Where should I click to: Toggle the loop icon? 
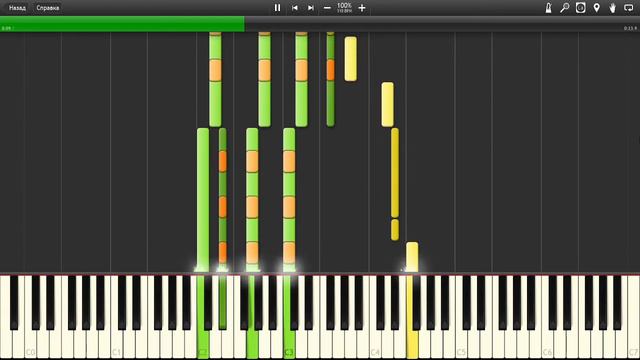coord(629,8)
